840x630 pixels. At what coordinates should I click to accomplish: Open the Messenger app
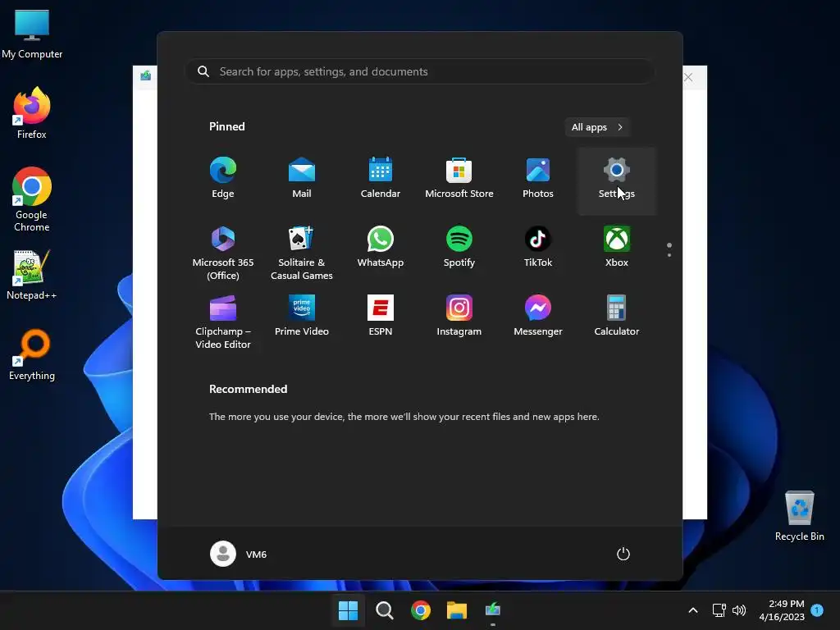point(538,317)
